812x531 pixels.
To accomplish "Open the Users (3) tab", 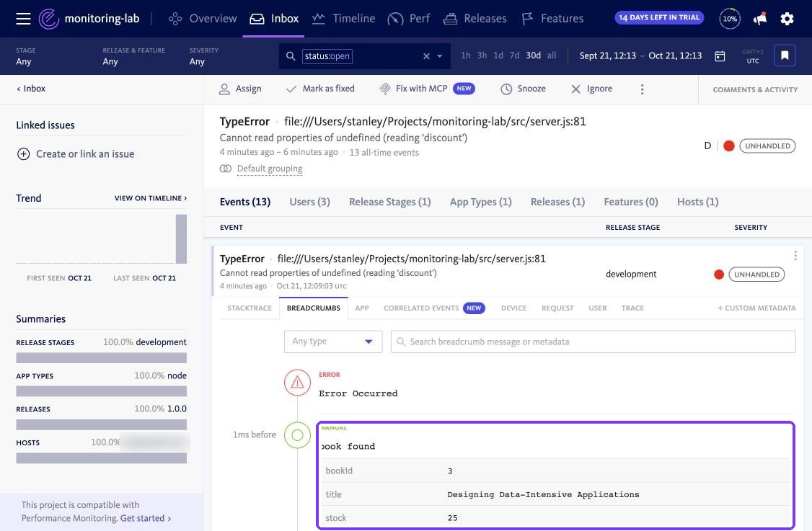I will (309, 202).
